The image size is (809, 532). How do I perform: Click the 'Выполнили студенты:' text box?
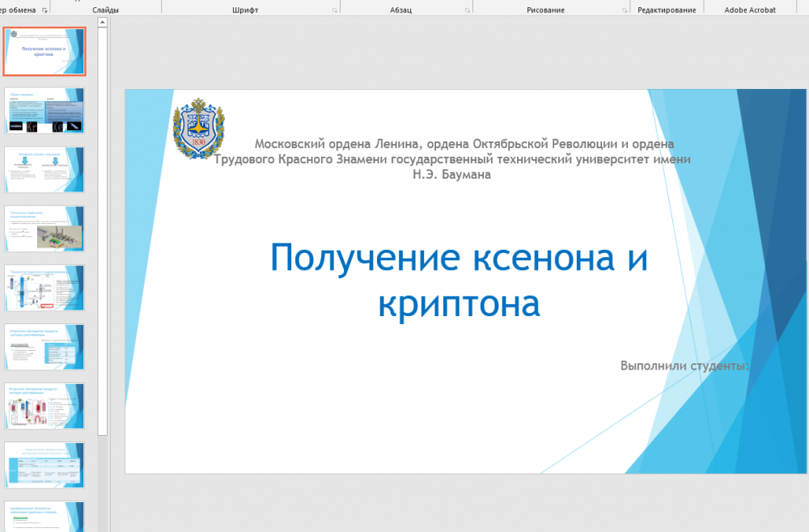click(x=684, y=365)
